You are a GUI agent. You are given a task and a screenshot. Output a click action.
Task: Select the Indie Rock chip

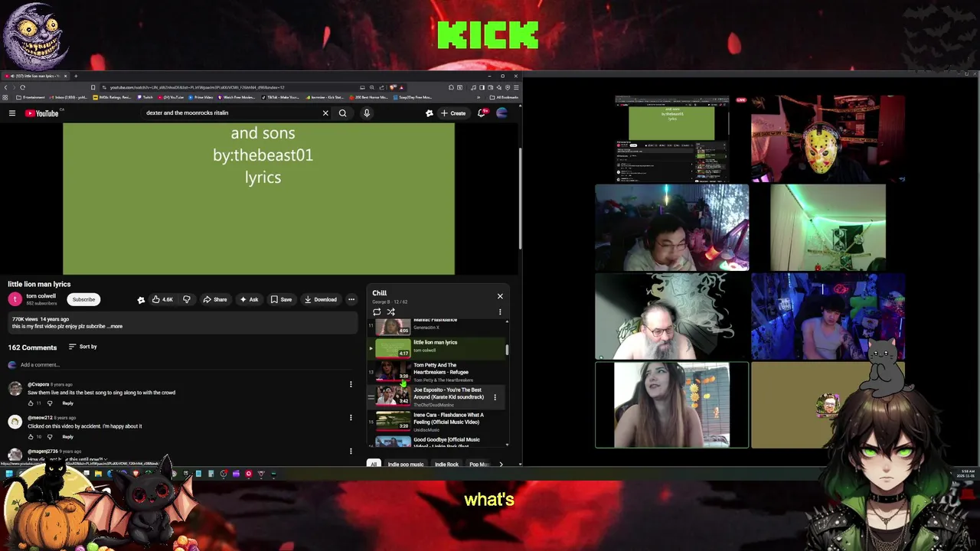[x=446, y=465]
